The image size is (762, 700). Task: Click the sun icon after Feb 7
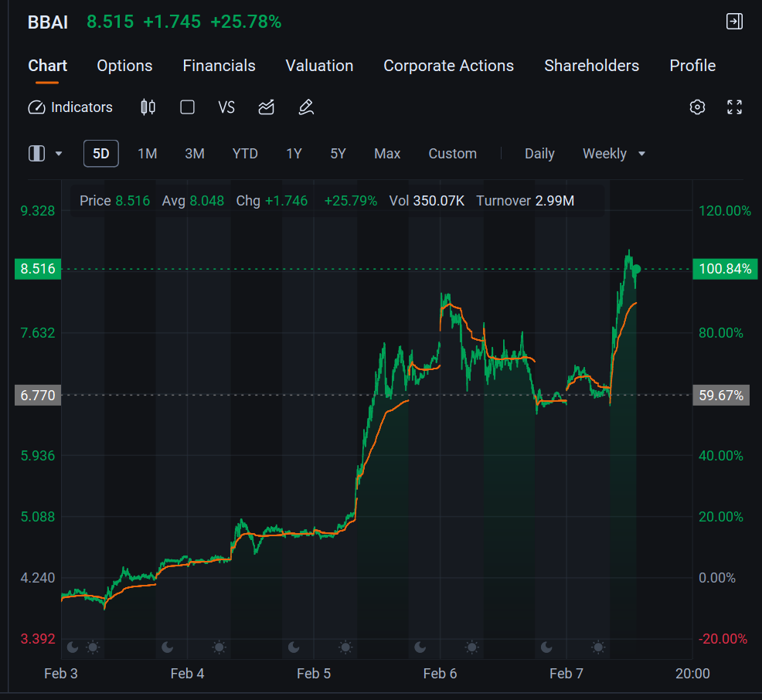[599, 647]
